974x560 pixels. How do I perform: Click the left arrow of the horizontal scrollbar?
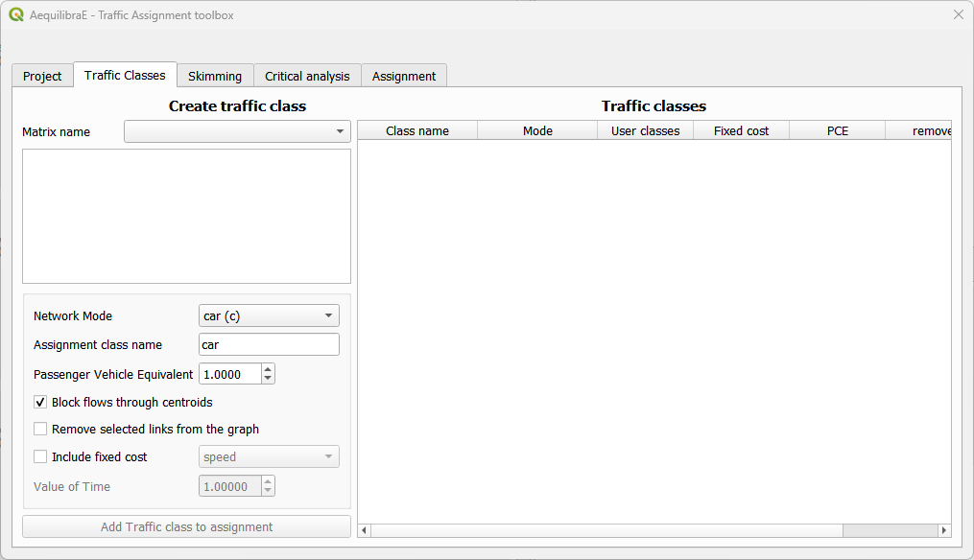(364, 529)
